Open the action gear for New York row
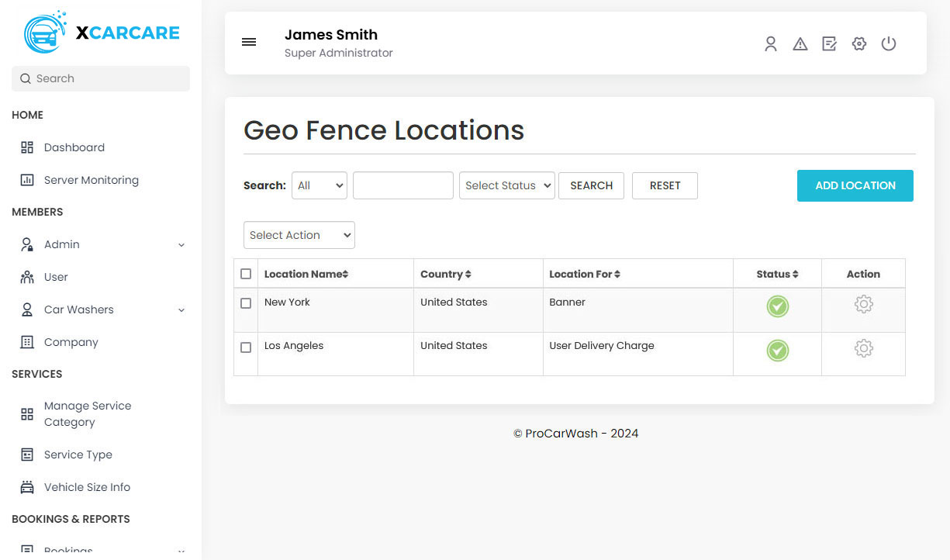Viewport: 950px width, 560px height. (x=863, y=304)
